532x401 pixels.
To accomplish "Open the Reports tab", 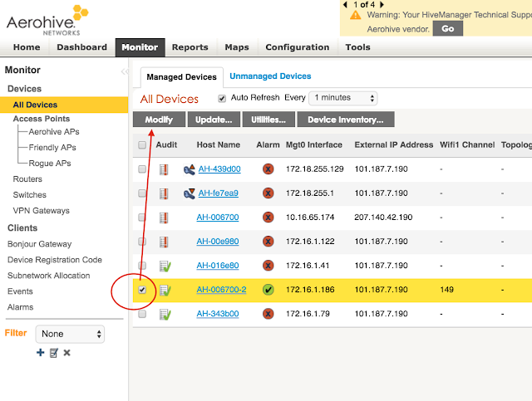I will pos(190,47).
